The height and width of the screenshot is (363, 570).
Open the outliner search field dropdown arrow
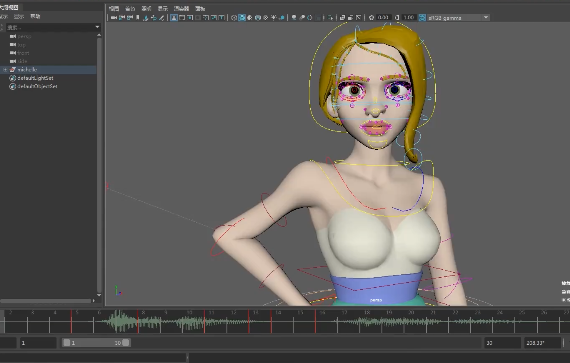97,27
